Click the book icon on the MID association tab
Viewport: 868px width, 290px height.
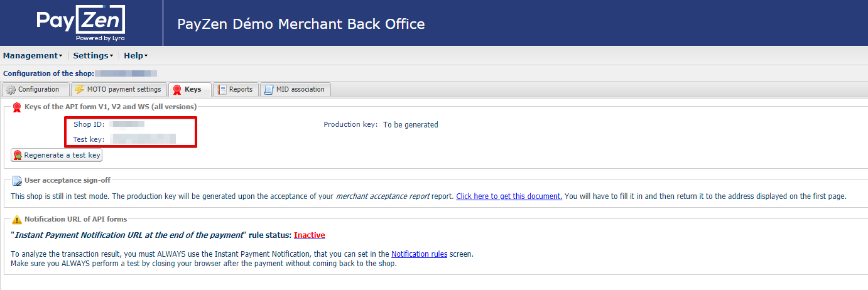(269, 90)
